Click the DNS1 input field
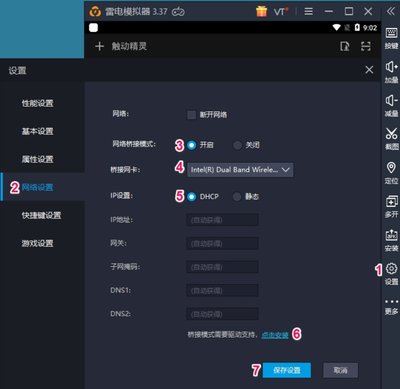Image resolution: width=400 pixels, height=389 pixels. [x=222, y=291]
